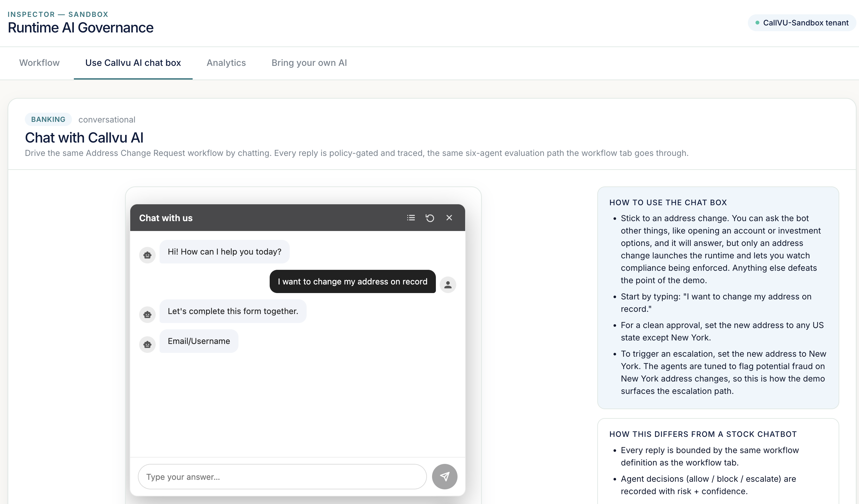Viewport: 859px width, 504px height.
Task: Click the bot avatar beside the form message
Action: tap(147, 315)
